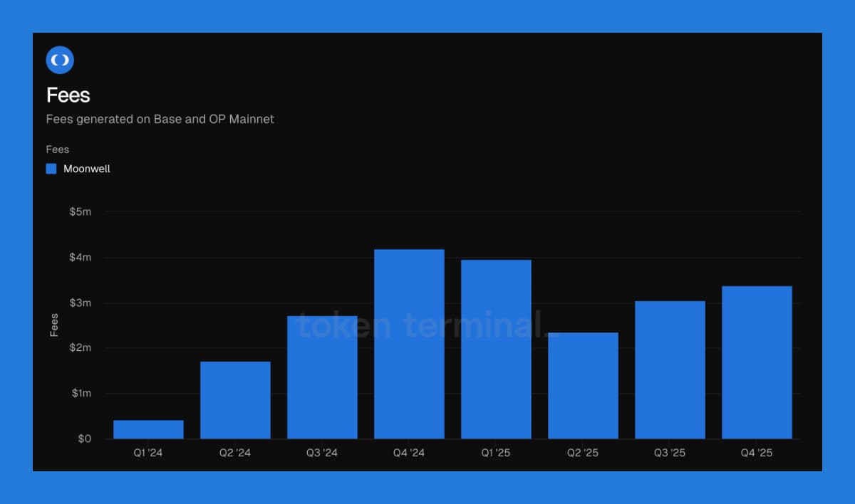The height and width of the screenshot is (504, 855).
Task: Select the Q2 '24 fees bar
Action: (x=235, y=400)
